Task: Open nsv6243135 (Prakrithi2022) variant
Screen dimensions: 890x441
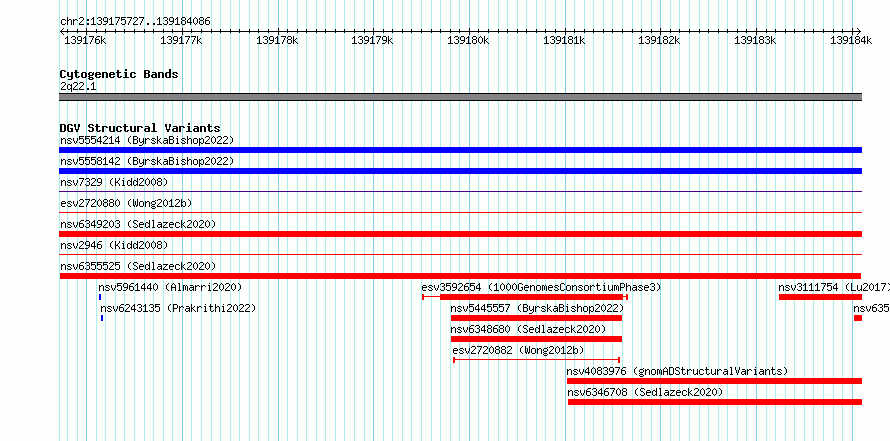Action: [x=178, y=309]
